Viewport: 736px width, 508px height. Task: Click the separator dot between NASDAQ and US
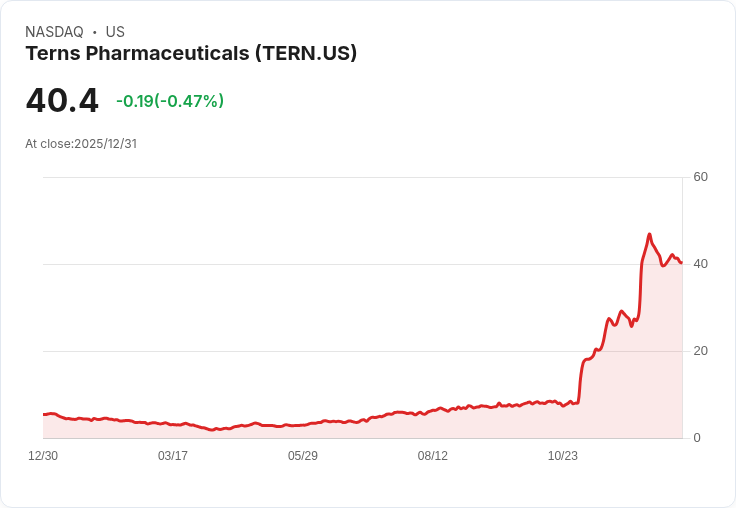pyautogui.click(x=94, y=32)
